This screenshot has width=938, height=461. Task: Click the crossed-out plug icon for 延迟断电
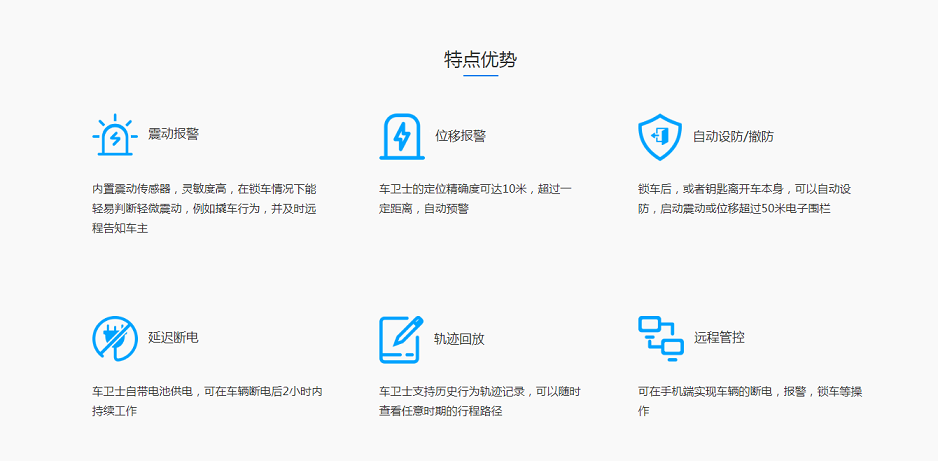point(114,338)
